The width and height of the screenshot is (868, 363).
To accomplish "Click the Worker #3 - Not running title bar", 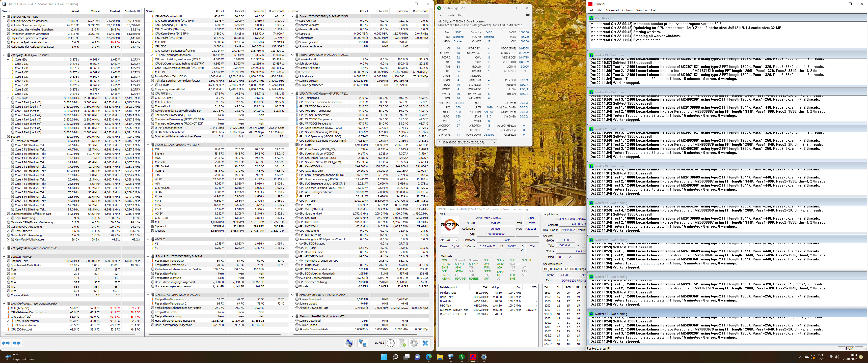I will pyautogui.click(x=727, y=129).
